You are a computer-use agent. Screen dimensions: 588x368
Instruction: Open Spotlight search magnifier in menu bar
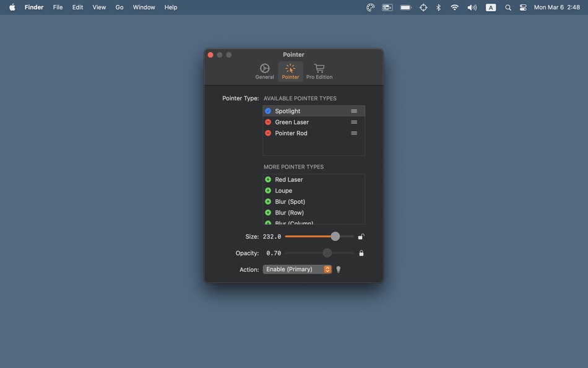pos(508,7)
